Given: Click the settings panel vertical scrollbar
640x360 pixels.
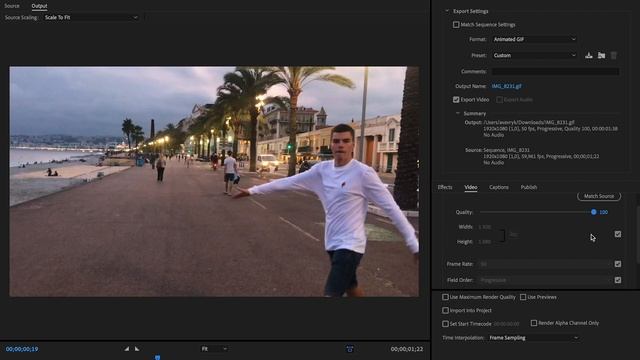Looking at the screenshot, I should (x=638, y=235).
